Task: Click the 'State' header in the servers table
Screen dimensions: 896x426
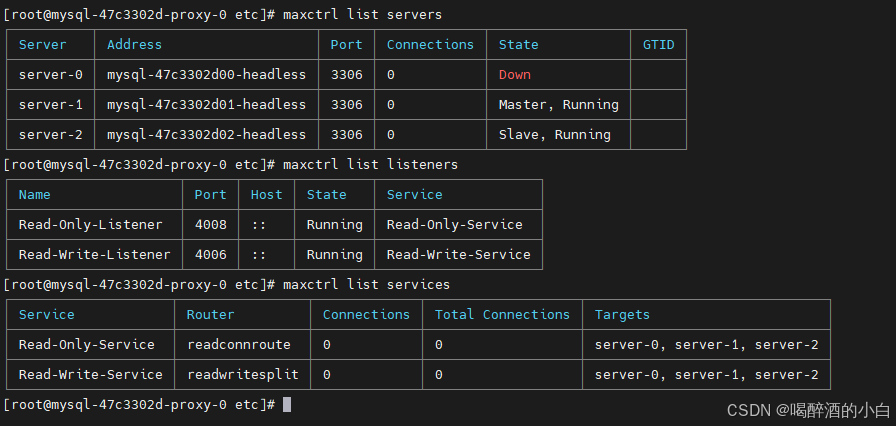Action: tap(518, 45)
